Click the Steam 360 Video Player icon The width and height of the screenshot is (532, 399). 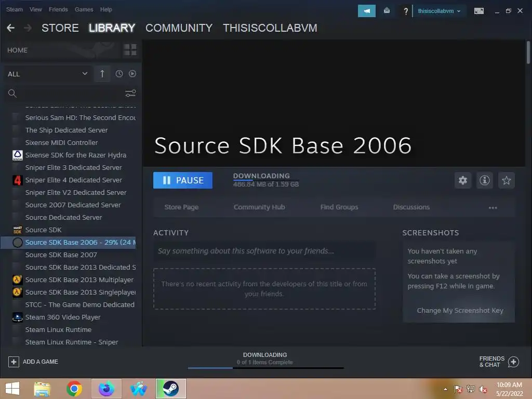tap(18, 317)
